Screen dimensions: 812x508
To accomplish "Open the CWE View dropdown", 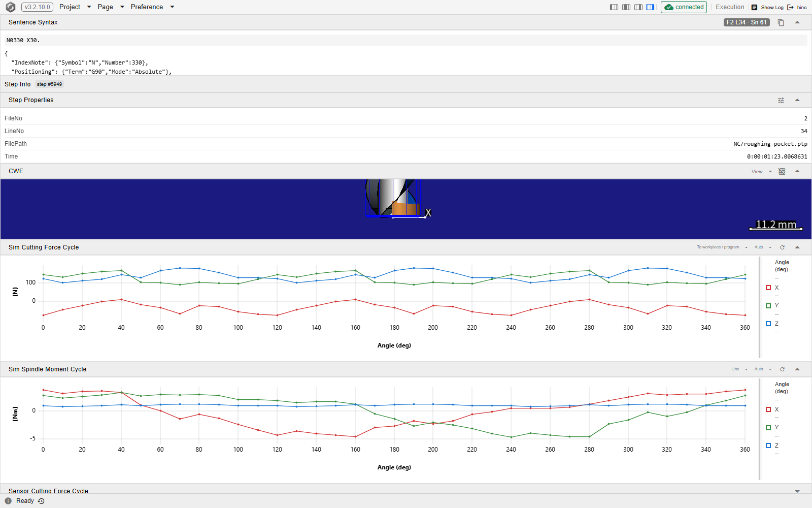I will click(x=761, y=172).
